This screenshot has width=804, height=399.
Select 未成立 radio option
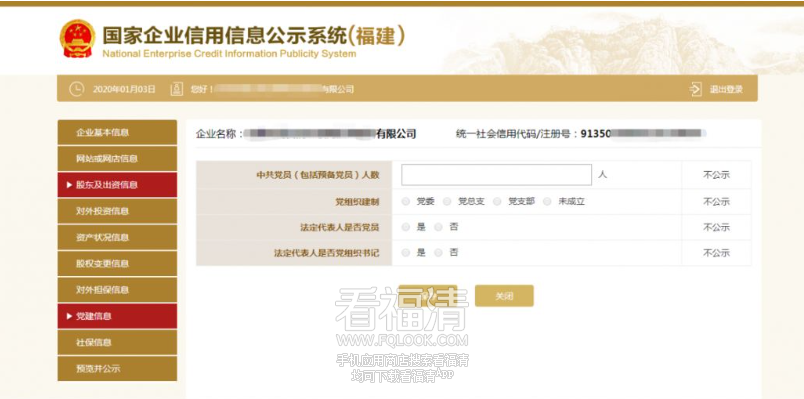[547, 202]
